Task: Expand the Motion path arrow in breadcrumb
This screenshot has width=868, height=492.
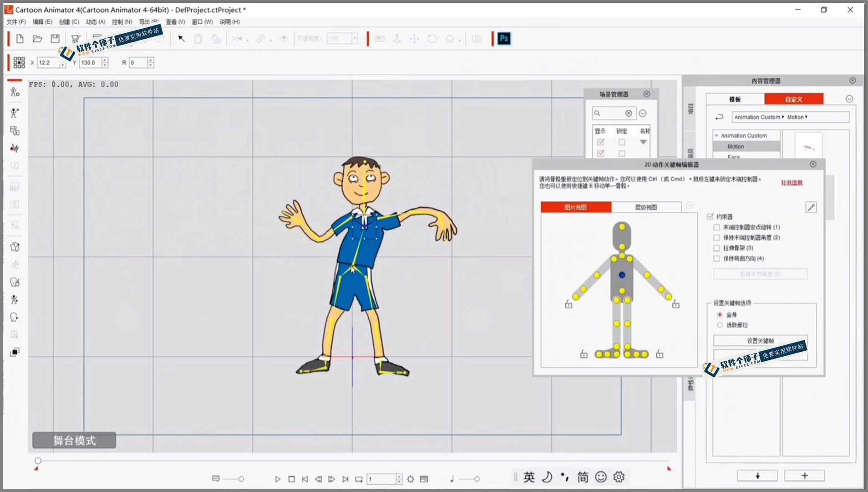Action: tap(806, 117)
